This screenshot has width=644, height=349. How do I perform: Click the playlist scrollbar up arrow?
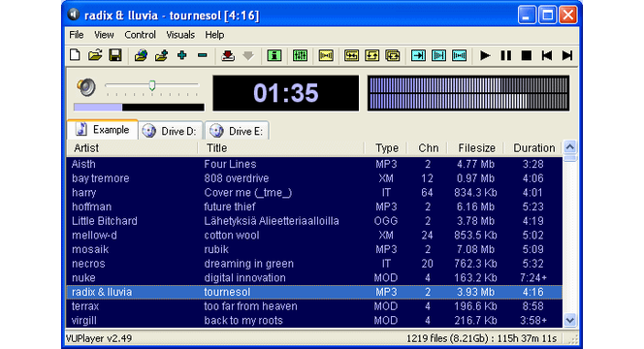click(x=570, y=146)
